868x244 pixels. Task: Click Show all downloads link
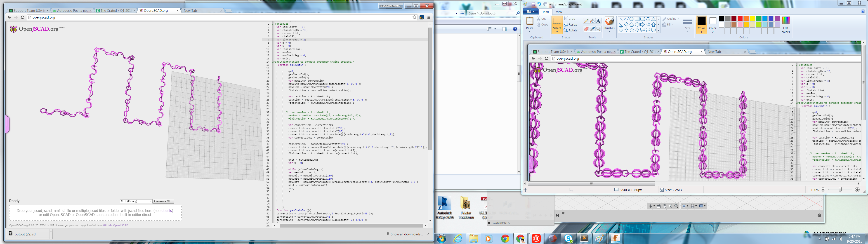pos(406,234)
